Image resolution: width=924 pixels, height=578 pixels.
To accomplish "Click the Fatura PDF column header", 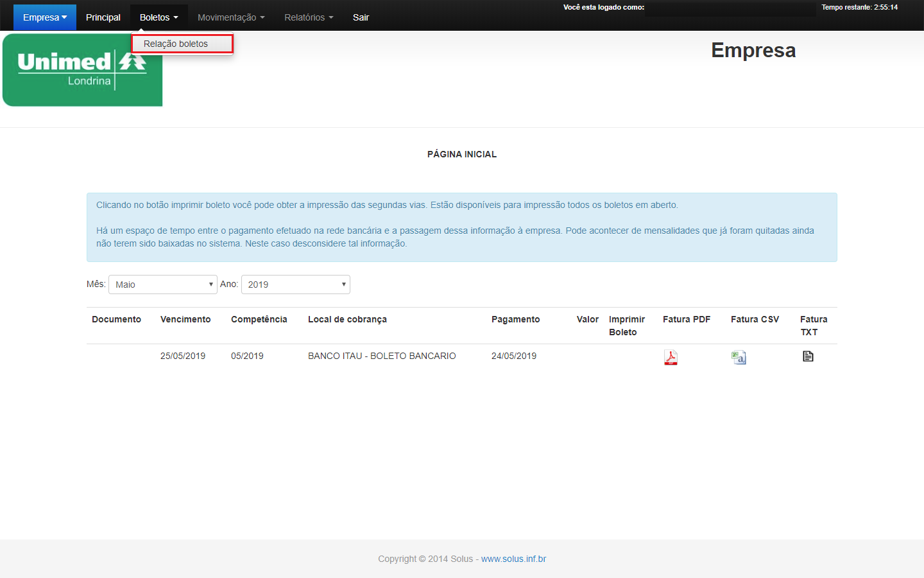I will coord(687,319).
